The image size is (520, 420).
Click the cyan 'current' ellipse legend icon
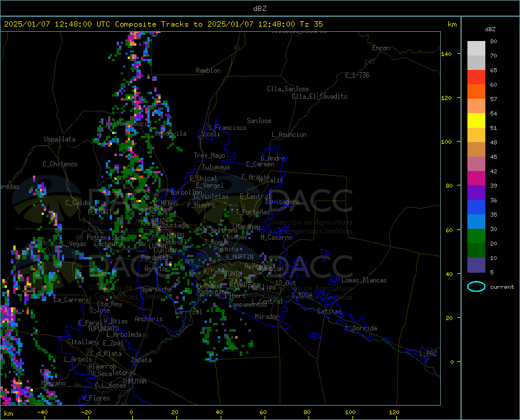pos(476,287)
